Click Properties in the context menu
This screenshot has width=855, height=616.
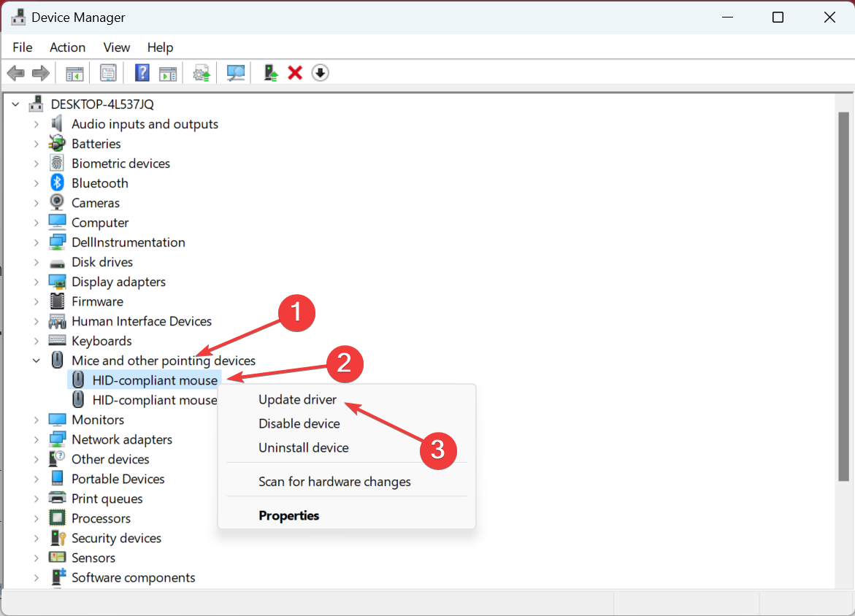[288, 515]
